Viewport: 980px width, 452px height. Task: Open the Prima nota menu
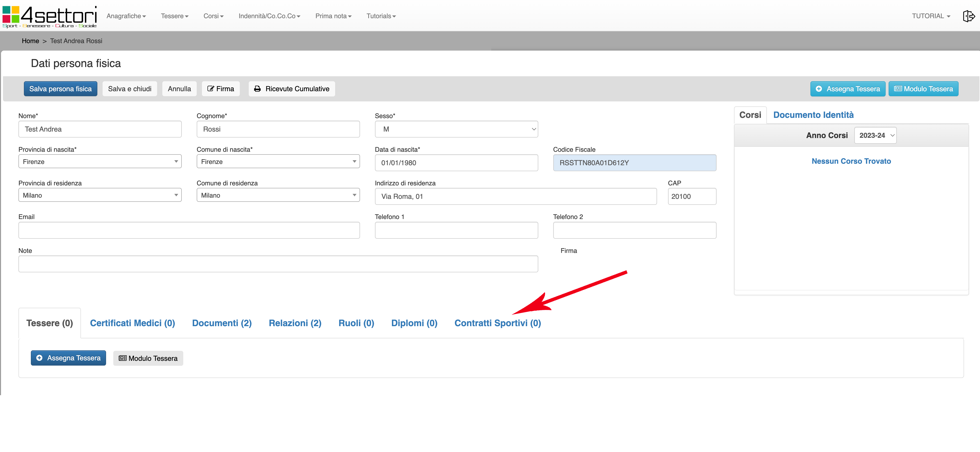(x=333, y=16)
